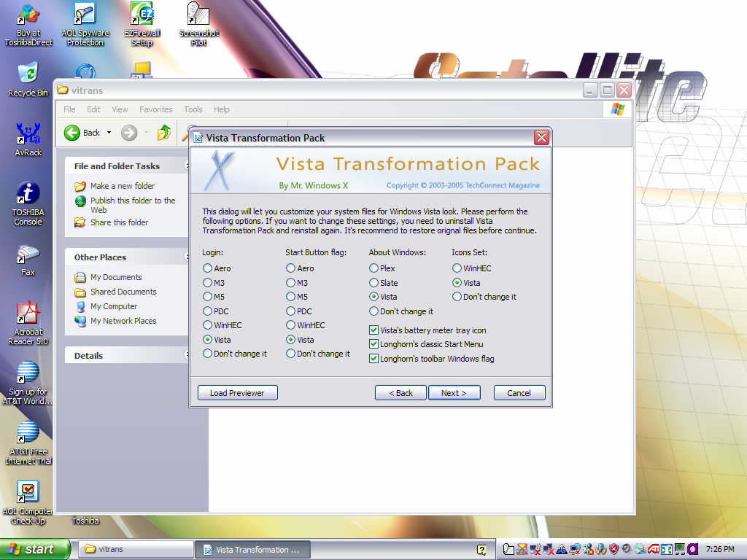Click the Load Previewer button
747x560 pixels.
click(x=237, y=393)
